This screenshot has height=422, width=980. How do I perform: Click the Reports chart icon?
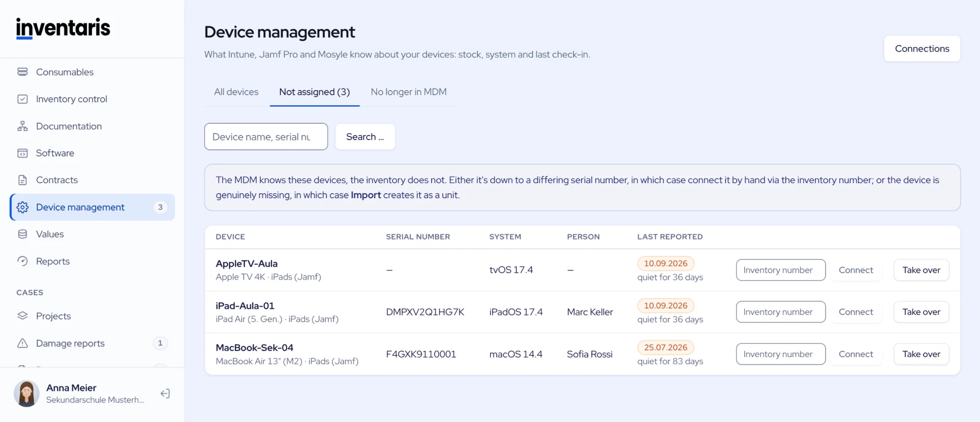[x=22, y=261]
